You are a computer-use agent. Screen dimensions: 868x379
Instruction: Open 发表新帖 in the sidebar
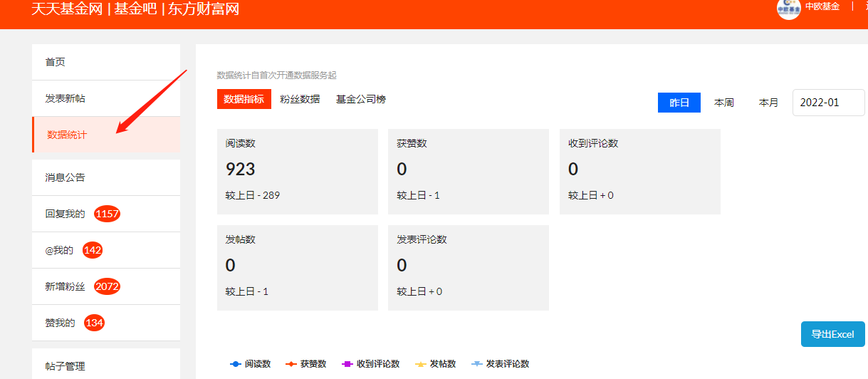coord(106,98)
